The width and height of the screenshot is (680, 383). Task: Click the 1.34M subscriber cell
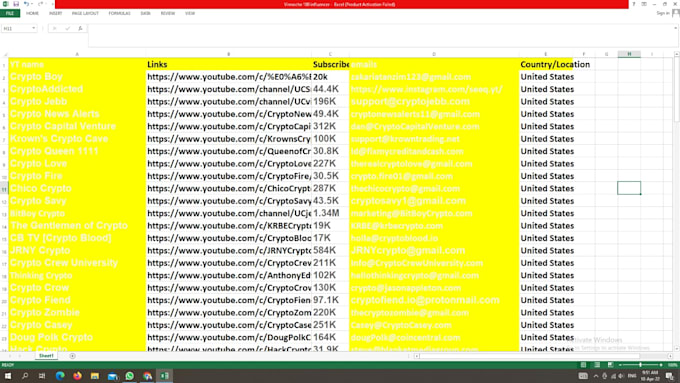tap(330, 213)
